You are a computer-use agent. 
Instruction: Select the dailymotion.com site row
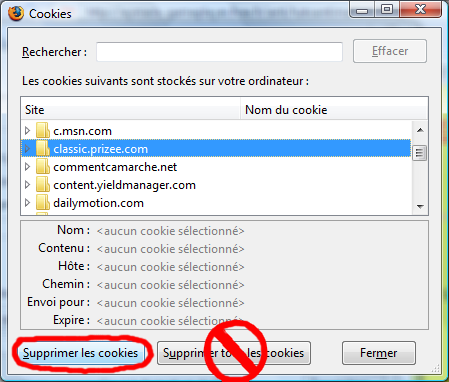pyautogui.click(x=216, y=203)
